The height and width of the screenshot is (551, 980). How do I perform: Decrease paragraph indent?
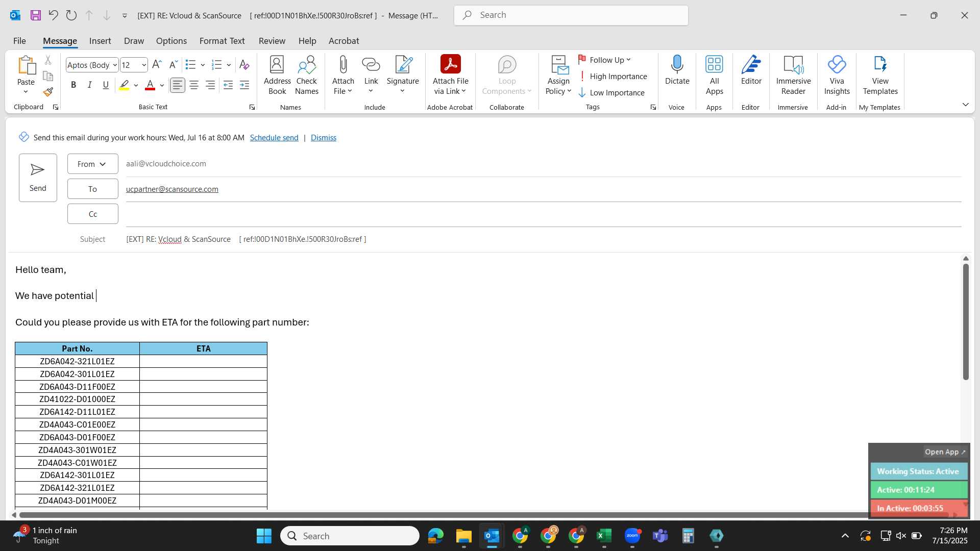228,85
